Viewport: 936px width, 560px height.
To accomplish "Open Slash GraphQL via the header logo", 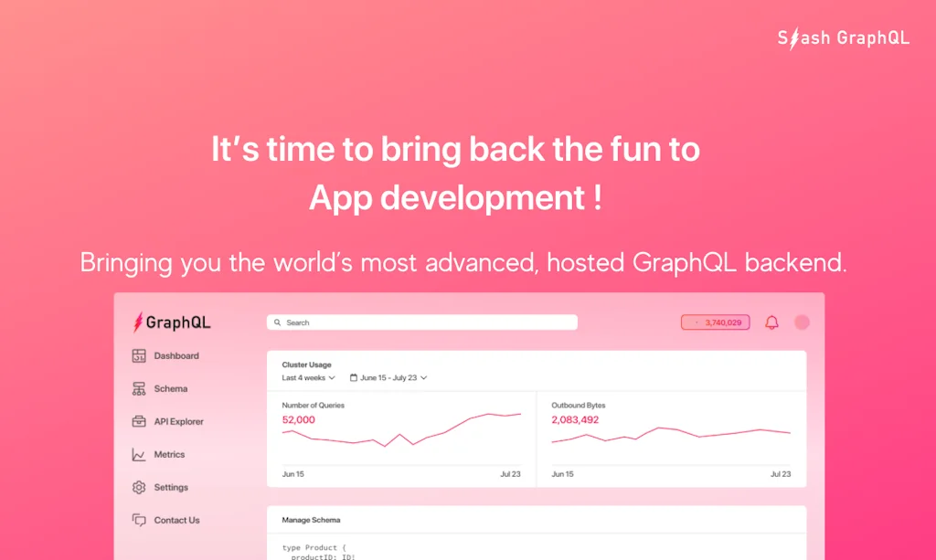I will click(x=842, y=37).
